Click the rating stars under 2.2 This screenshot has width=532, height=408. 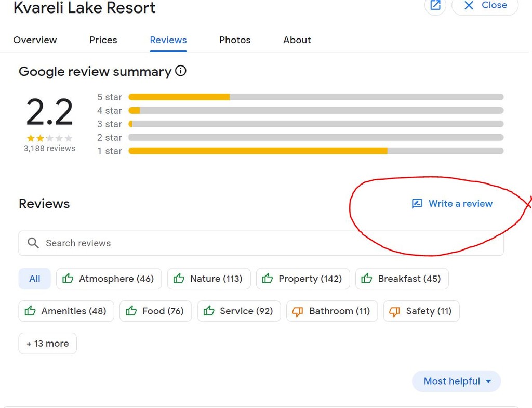click(49, 138)
